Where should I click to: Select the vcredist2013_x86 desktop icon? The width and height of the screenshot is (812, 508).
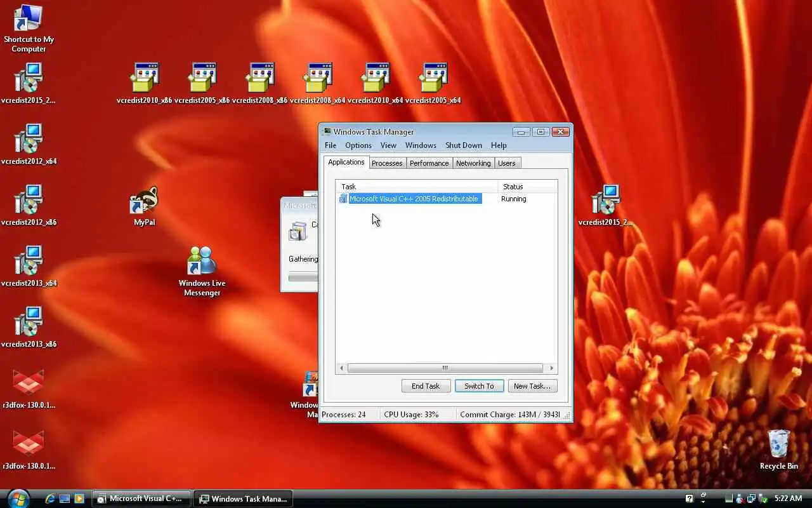click(29, 327)
